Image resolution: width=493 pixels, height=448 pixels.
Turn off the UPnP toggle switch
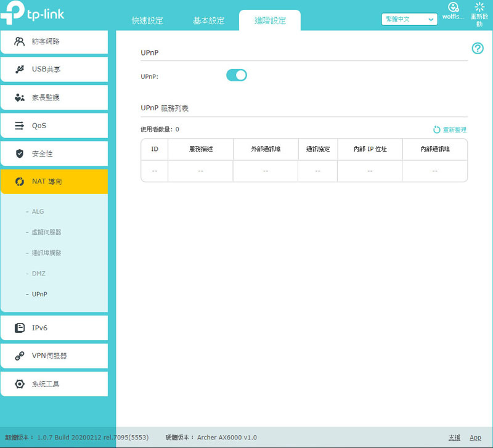(237, 75)
